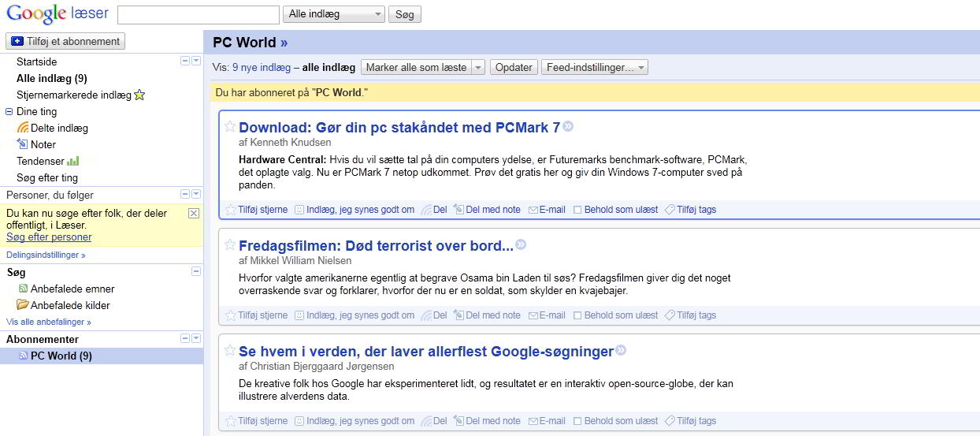Star the PCMark 7 download post
Image resolution: width=980 pixels, height=436 pixels.
point(230,127)
